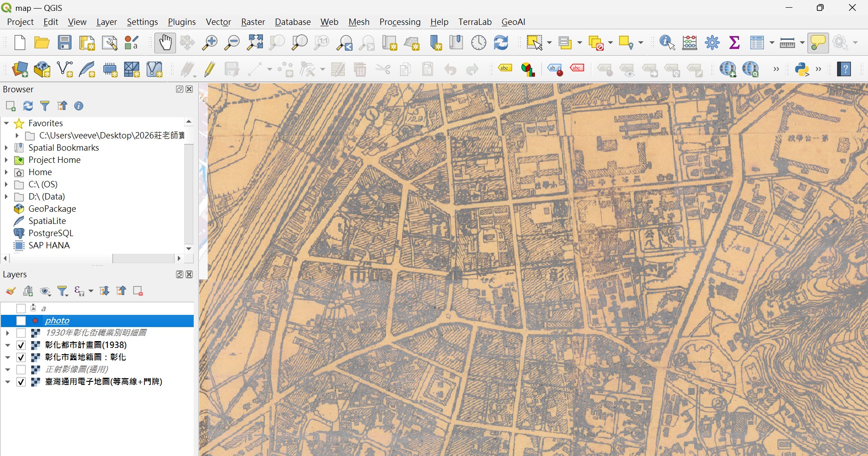This screenshot has width=868, height=456.
Task: Open Layer Labeling Options yellow abc icon
Action: coord(505,69)
